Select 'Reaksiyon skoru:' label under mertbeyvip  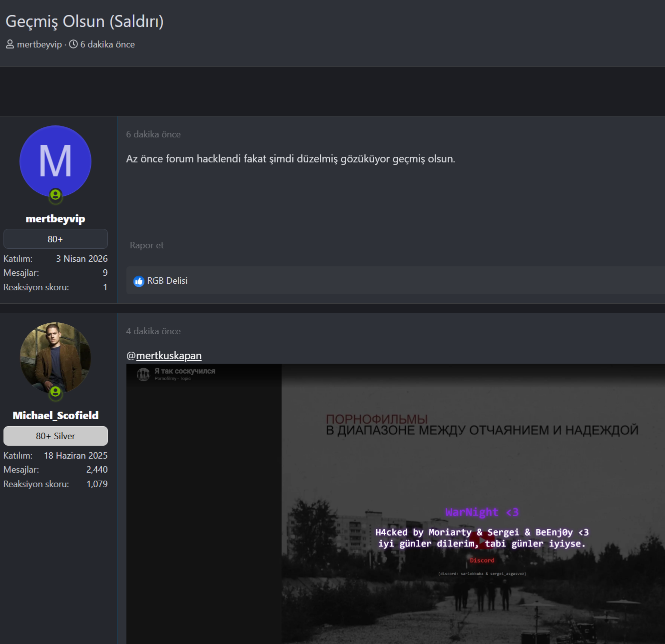click(36, 287)
